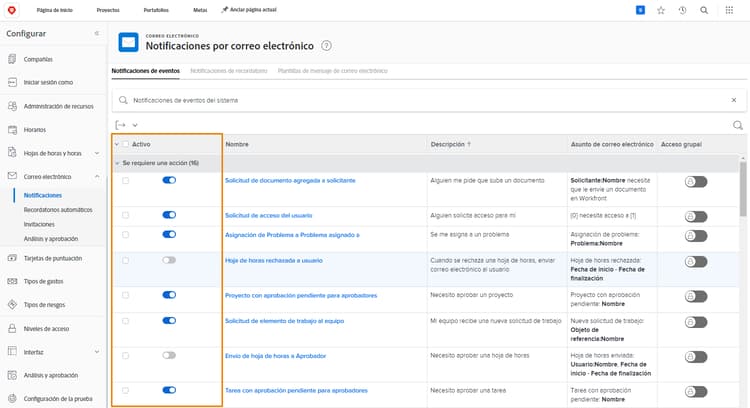Switch to Notificaciones de eventos tab
The image size is (750, 408).
(x=146, y=71)
